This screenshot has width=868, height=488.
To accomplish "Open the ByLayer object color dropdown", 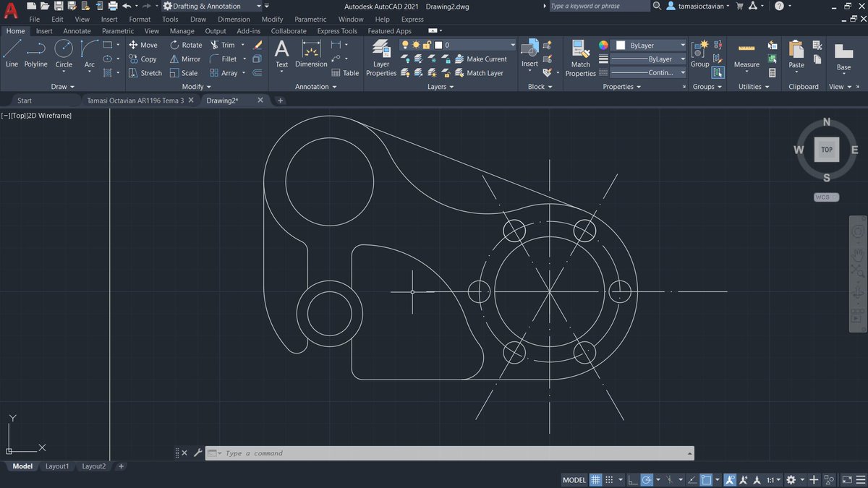I will click(x=649, y=45).
